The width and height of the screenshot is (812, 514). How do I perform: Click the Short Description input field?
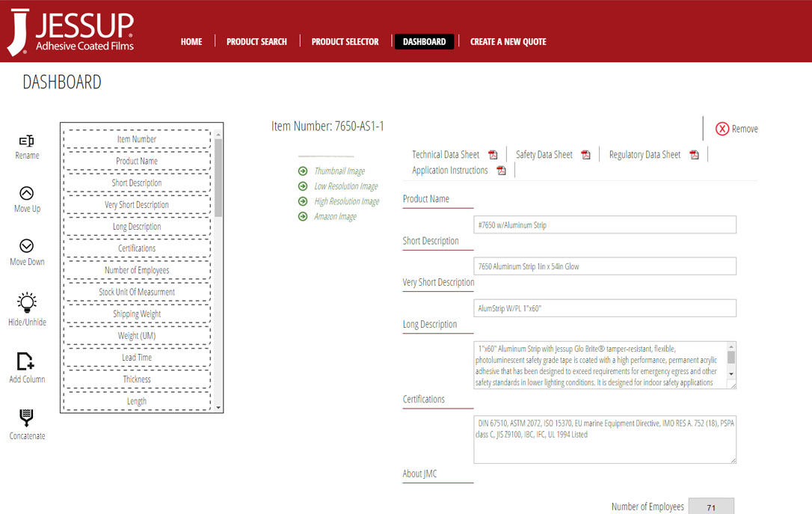tap(605, 266)
